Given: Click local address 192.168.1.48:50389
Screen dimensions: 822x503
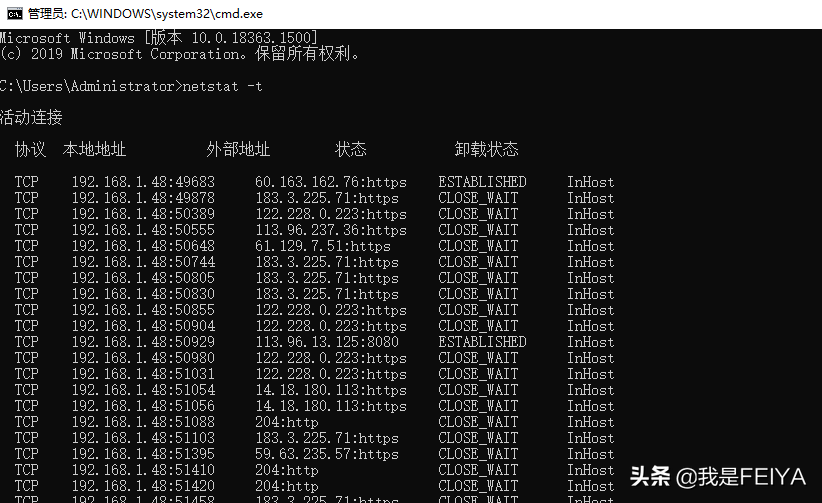Looking at the screenshot, I should (143, 214).
